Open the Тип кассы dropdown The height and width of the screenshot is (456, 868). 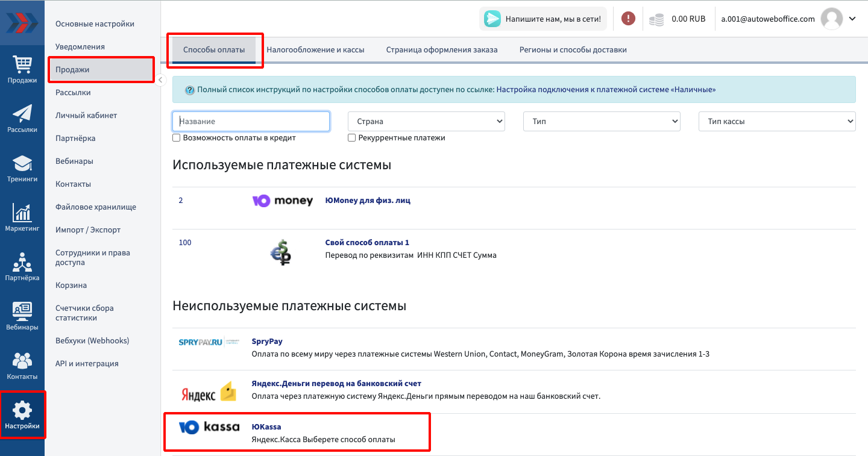[776, 121]
